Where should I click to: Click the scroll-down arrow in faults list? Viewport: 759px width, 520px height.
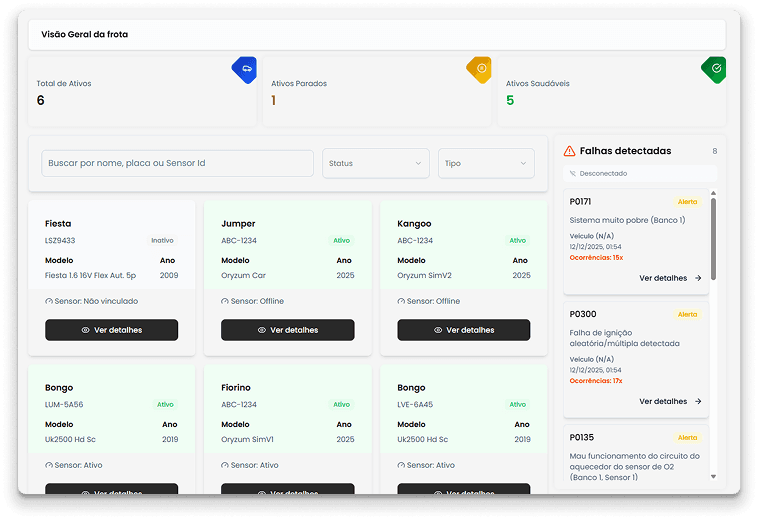tap(713, 477)
